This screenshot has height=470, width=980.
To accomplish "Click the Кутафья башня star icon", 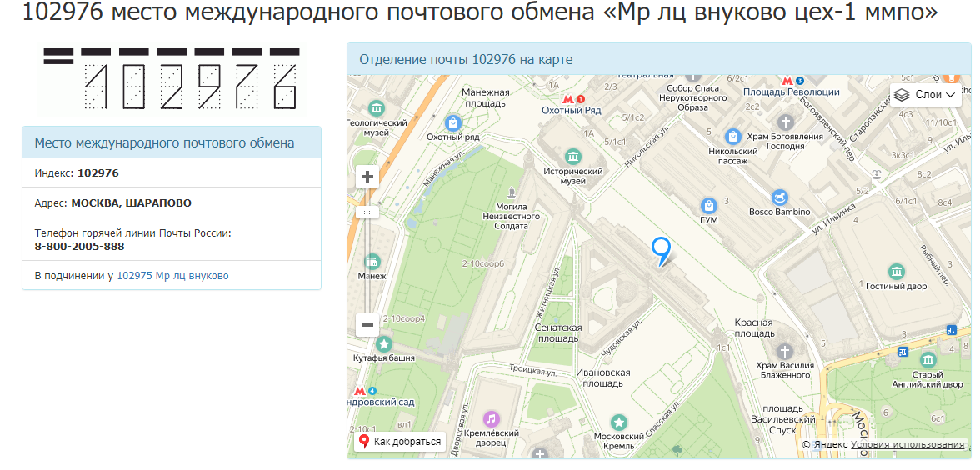I will 383,343.
